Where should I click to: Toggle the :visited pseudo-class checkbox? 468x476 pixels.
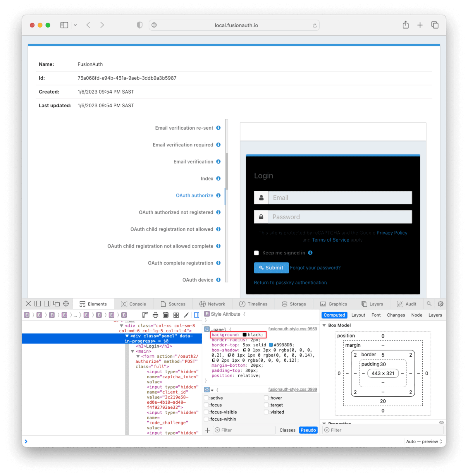coord(266,412)
